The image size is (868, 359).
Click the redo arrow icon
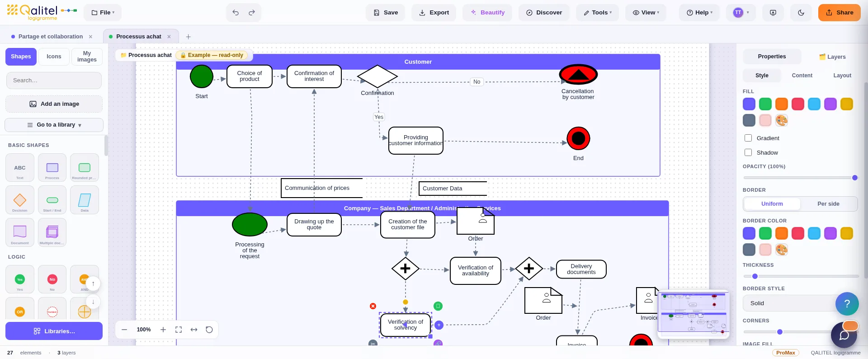[252, 13]
